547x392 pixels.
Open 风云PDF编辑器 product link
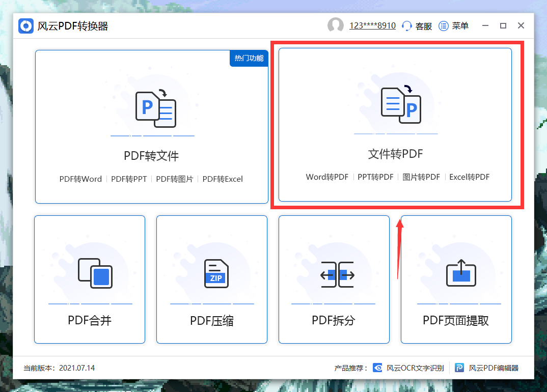(x=494, y=368)
